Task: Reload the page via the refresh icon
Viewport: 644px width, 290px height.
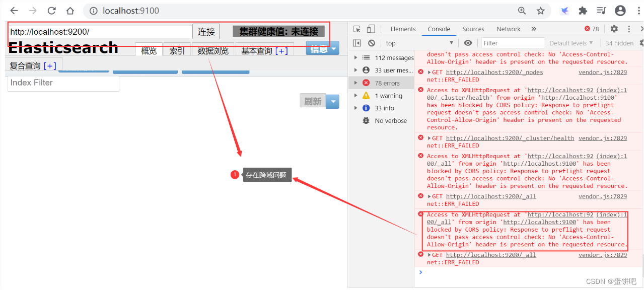Action: coord(52,10)
